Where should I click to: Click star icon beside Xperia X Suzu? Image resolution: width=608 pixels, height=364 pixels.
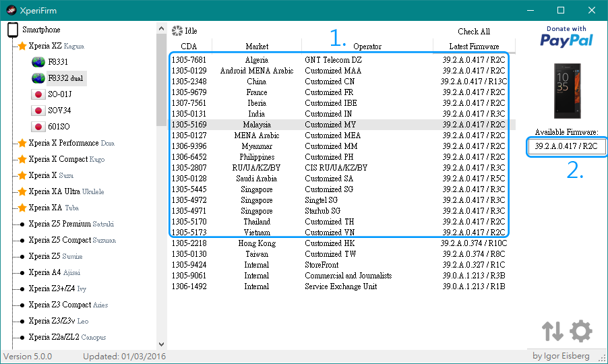click(x=22, y=176)
